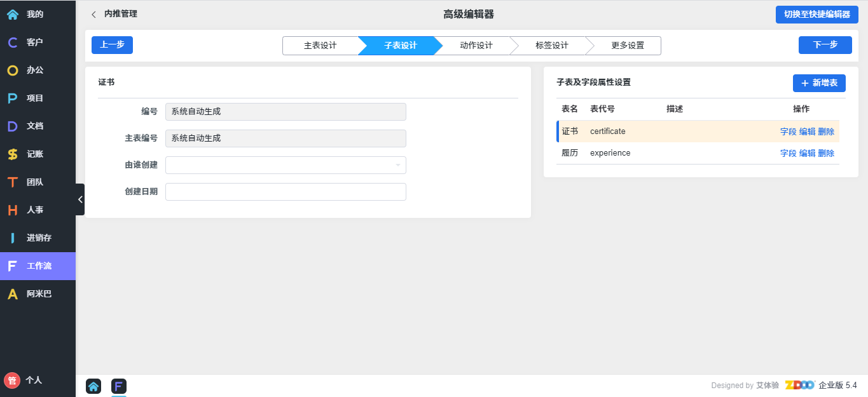The image size is (868, 397).
Task: Collapse the left sidebar with arrow handle
Action: 80,199
